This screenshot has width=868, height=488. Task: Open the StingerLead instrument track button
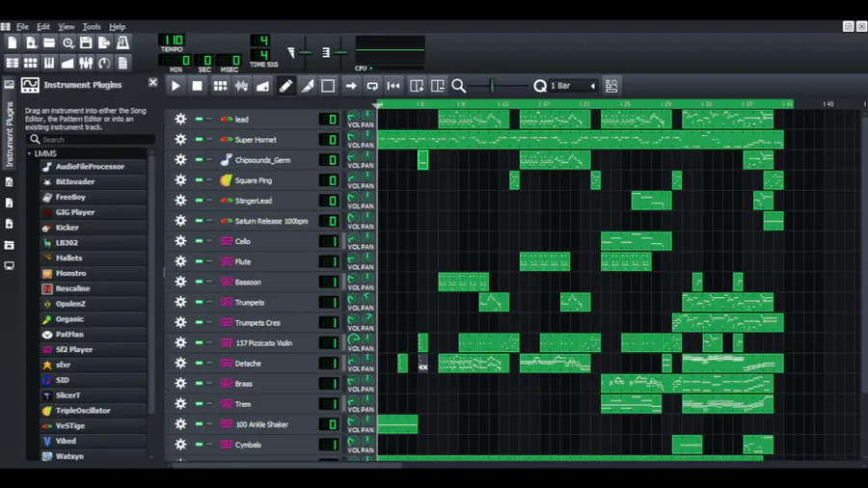267,201
